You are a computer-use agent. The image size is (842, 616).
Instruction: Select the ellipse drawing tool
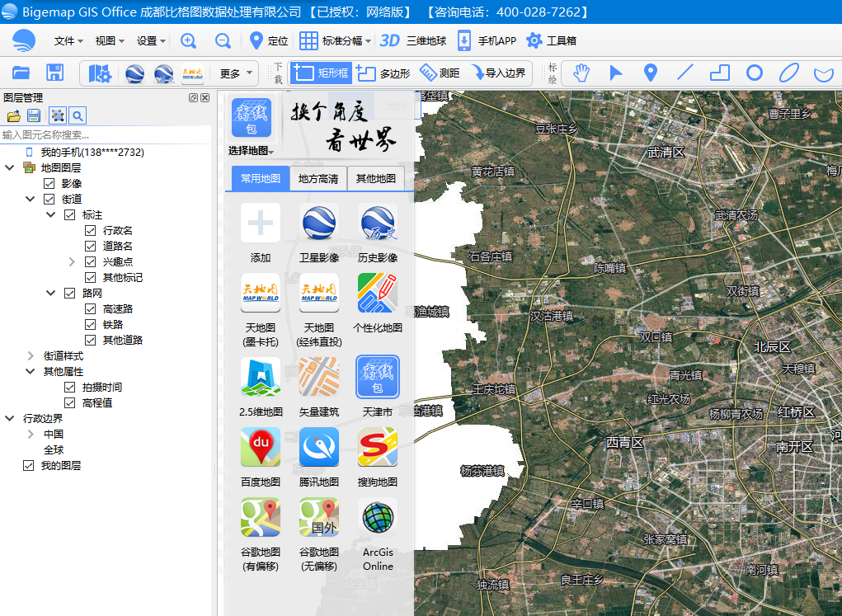pyautogui.click(x=789, y=73)
